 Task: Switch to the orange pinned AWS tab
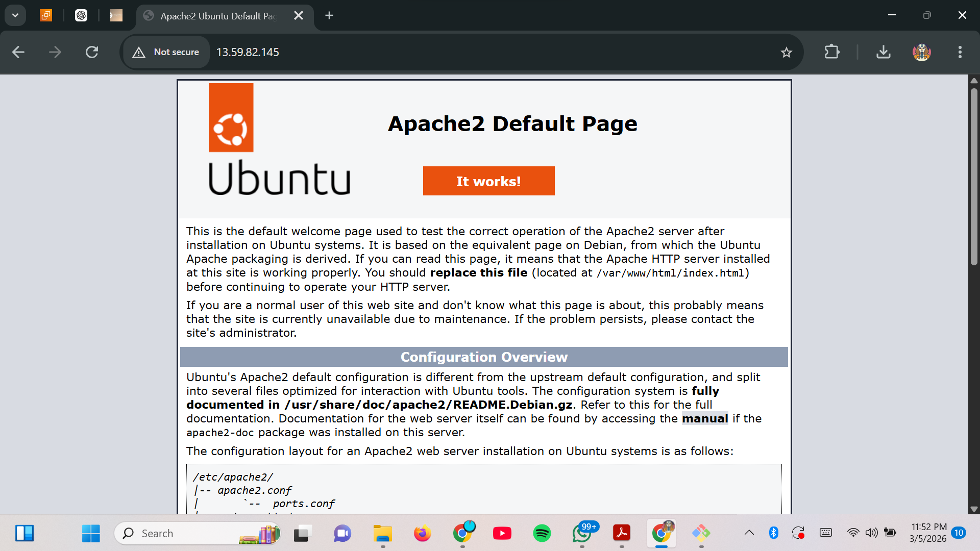(x=46, y=15)
